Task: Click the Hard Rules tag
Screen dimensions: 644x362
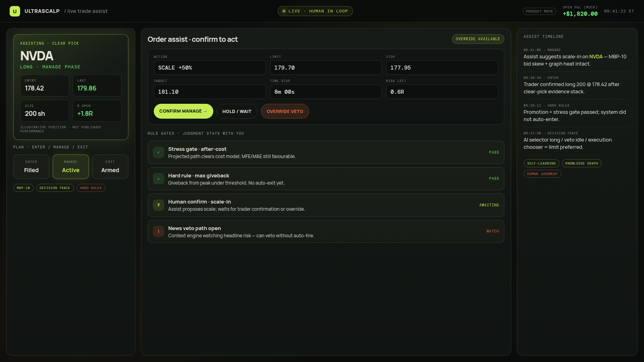Action: coord(91,188)
